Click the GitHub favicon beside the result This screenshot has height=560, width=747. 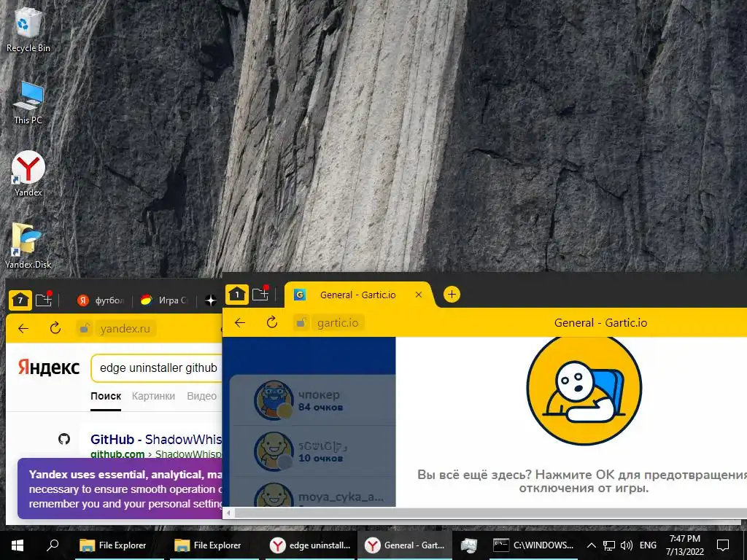[x=64, y=439]
